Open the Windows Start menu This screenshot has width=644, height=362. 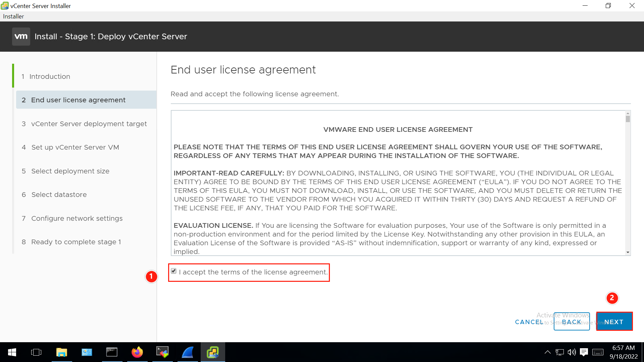(x=12, y=352)
